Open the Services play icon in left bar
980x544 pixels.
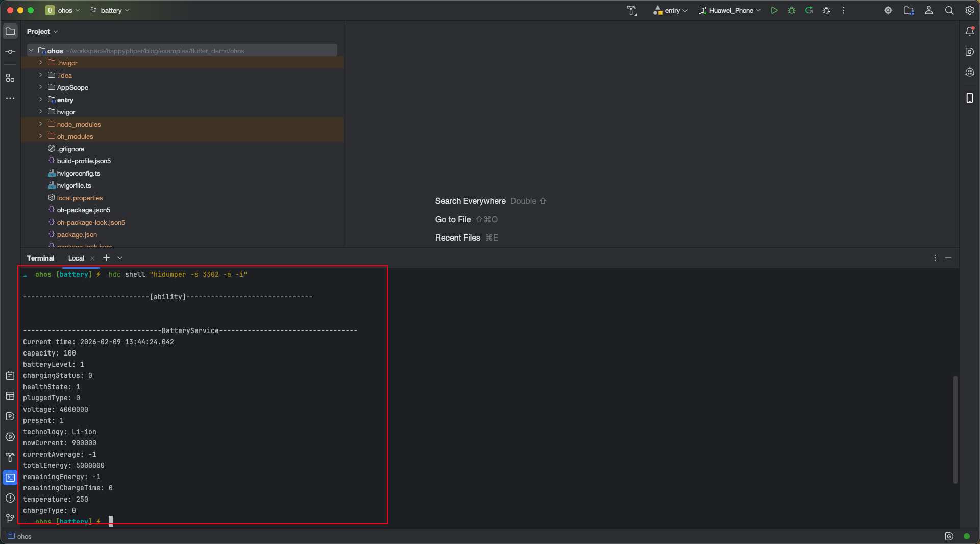pyautogui.click(x=10, y=437)
